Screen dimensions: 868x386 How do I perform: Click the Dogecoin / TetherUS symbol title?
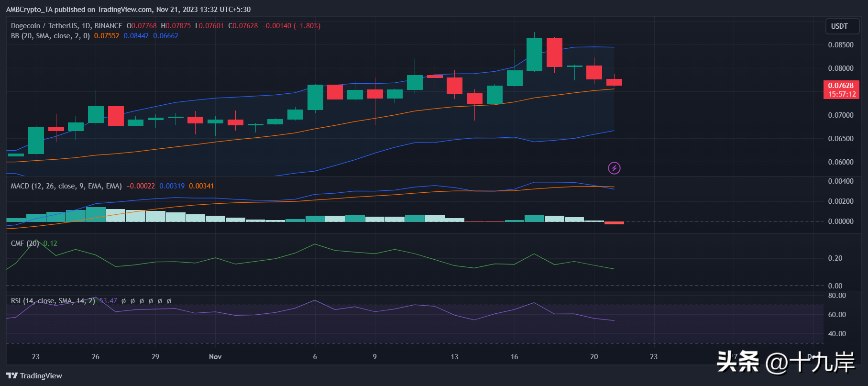66,26
